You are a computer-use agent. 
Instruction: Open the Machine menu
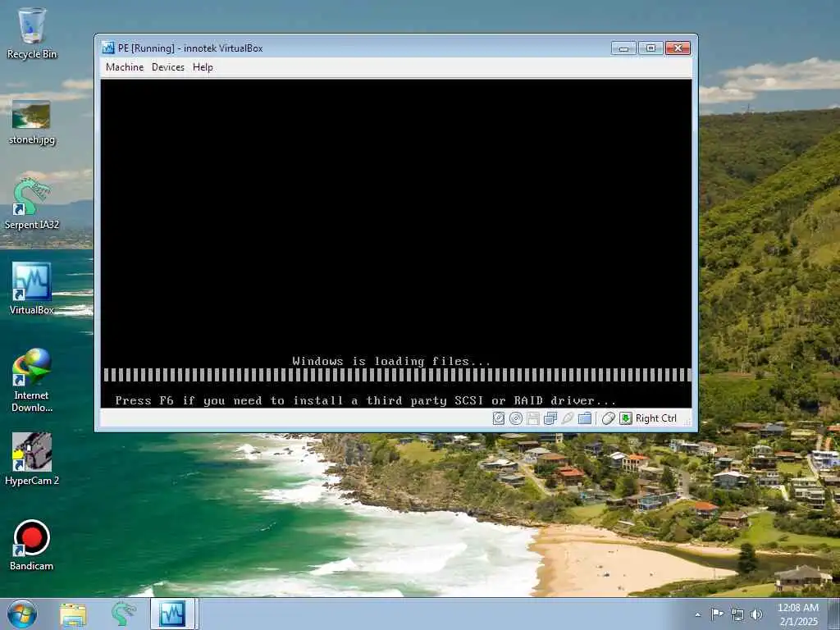click(125, 67)
